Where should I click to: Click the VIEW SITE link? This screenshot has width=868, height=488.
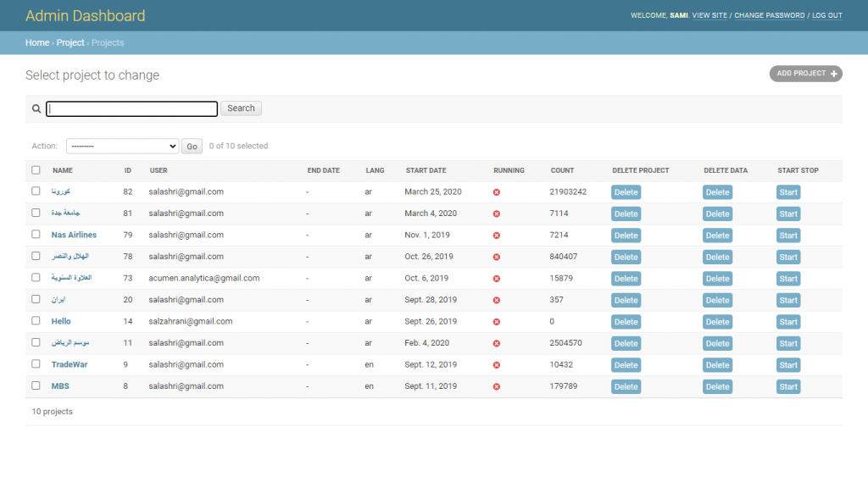[709, 15]
